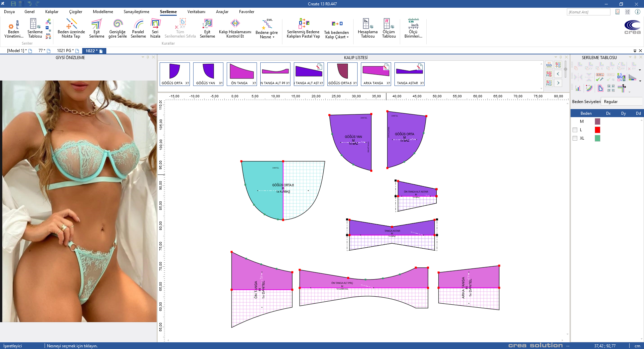Select the ARKA TANGA pattern thumbnail
644x349 pixels.
(376, 74)
